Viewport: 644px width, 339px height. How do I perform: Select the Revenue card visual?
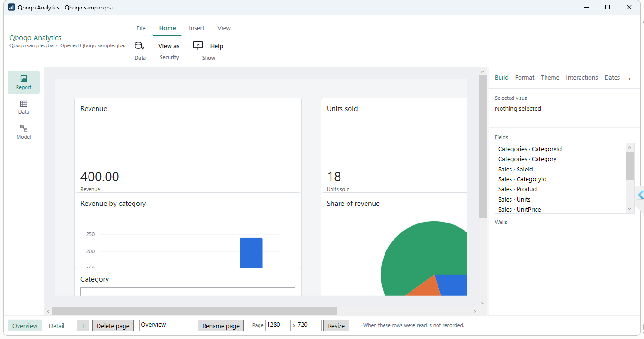[x=188, y=145]
